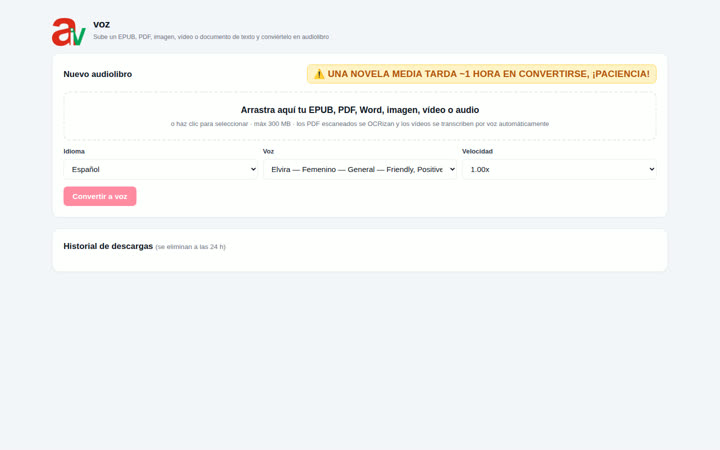Image resolution: width=720 pixels, height=450 pixels.
Task: Click the Historial de descargas heading
Action: click(x=108, y=246)
